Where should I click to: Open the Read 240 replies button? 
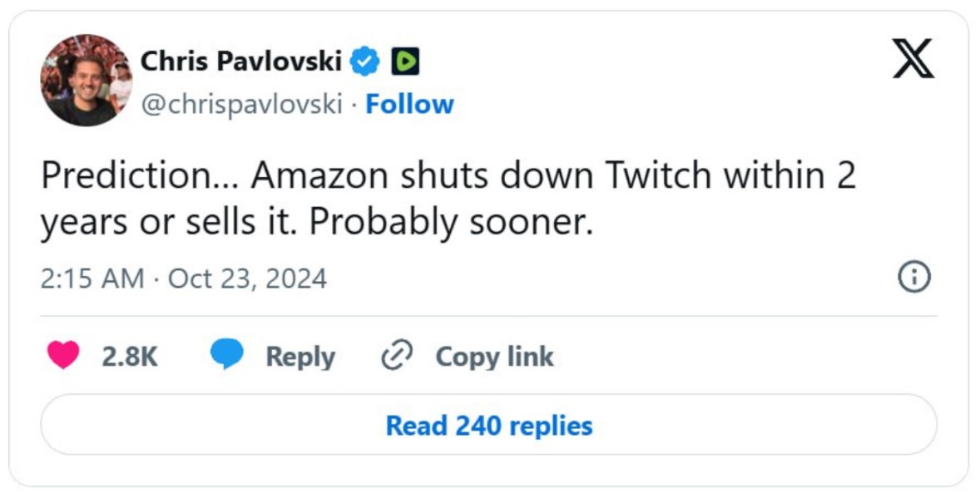489,426
